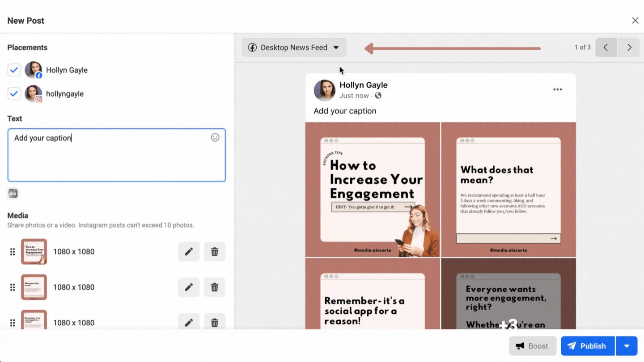Go to the next preview

pyautogui.click(x=629, y=47)
